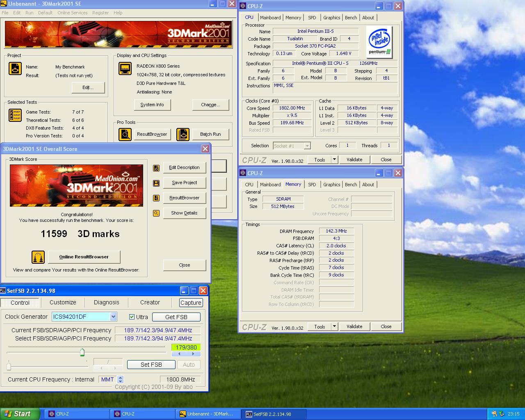Click the Show Details button
Image resolution: width=525 pixels, height=420 pixels.
pyautogui.click(x=184, y=213)
